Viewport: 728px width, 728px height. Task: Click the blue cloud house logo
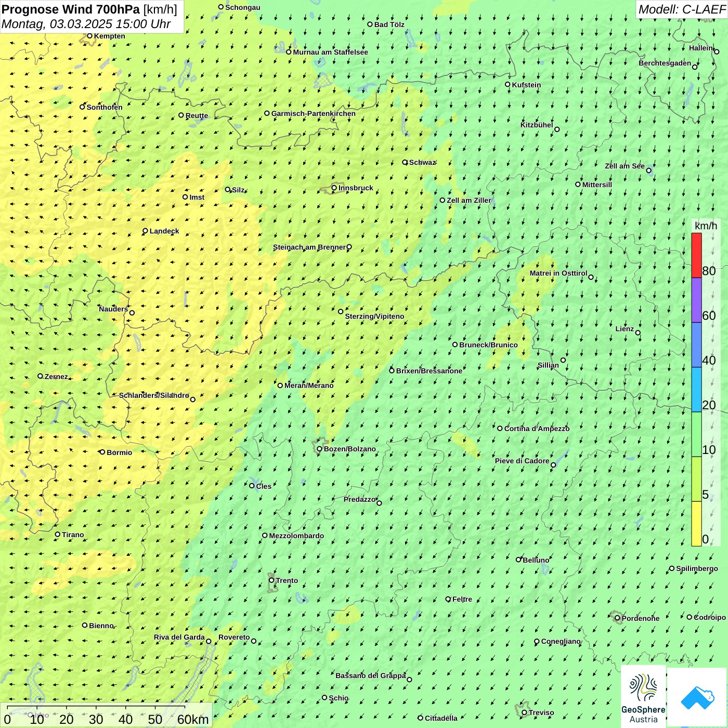pyautogui.click(x=697, y=697)
